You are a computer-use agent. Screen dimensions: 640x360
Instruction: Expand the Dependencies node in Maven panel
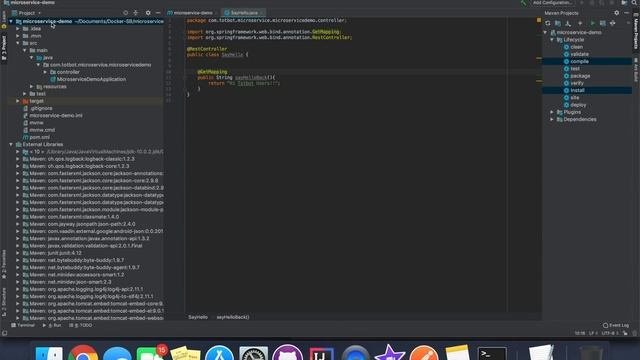[552, 120]
